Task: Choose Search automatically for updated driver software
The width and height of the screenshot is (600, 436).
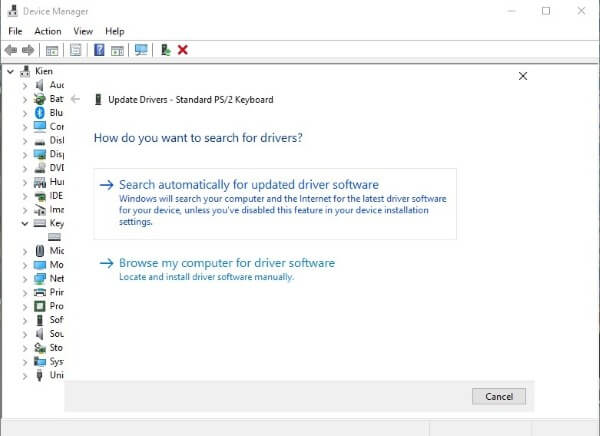Action: point(248,185)
